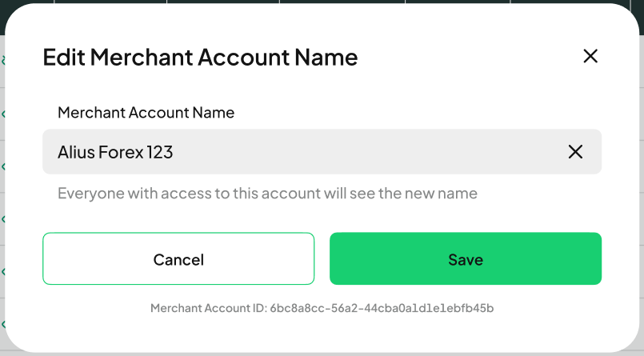Screen dimensions: 644x356
Task: Click the 'Alius Forex 123' text
Action: click(115, 152)
